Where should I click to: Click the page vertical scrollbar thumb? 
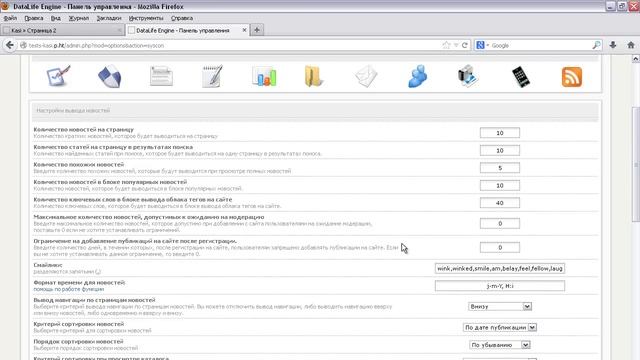636,164
